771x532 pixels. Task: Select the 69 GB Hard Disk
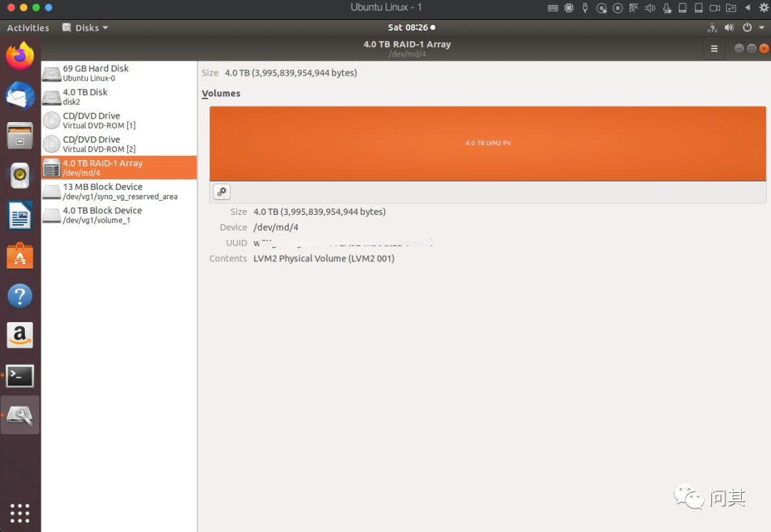[x=119, y=73]
